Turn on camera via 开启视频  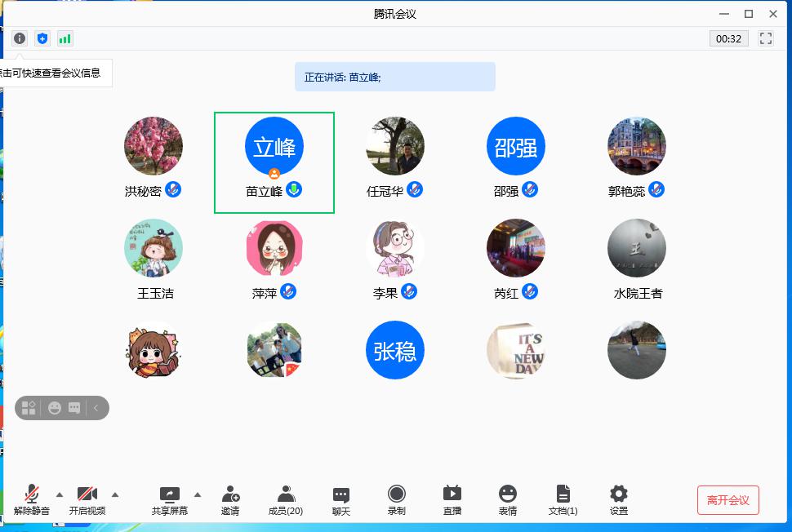tap(87, 499)
